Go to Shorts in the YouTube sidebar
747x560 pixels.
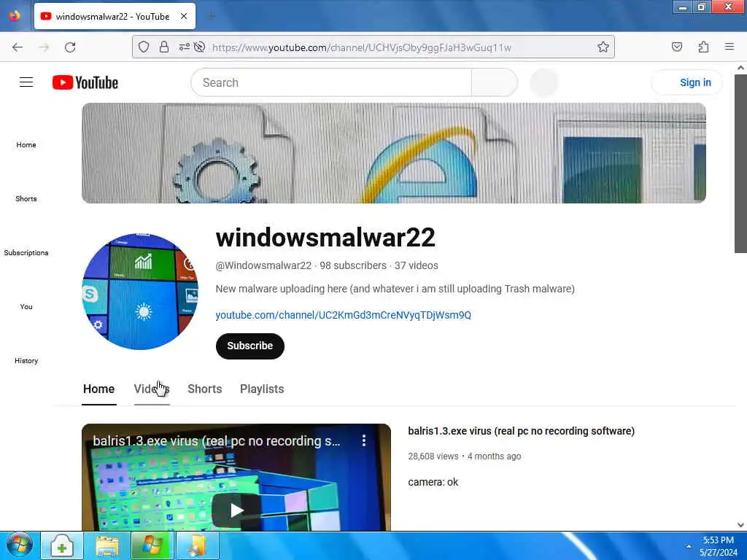(26, 198)
